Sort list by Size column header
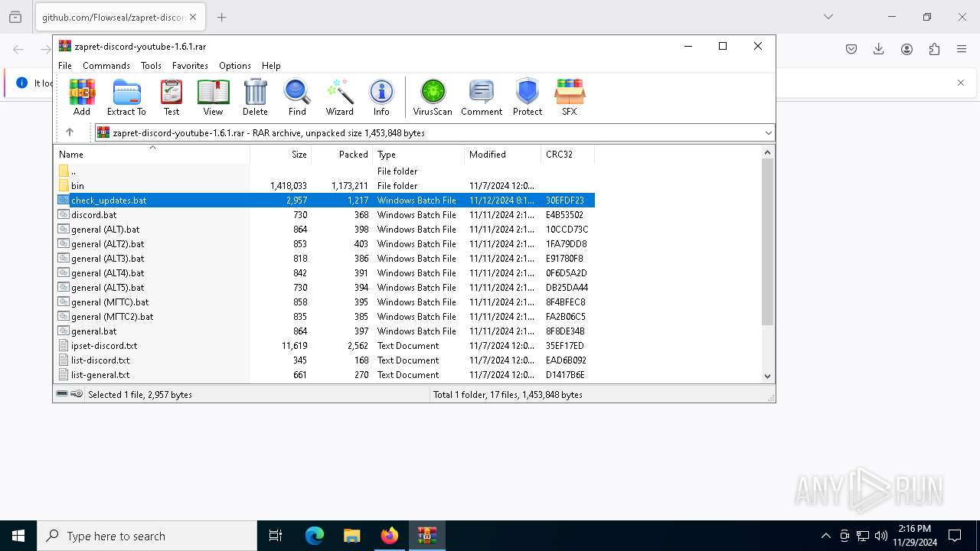This screenshot has height=551, width=980. 281,154
